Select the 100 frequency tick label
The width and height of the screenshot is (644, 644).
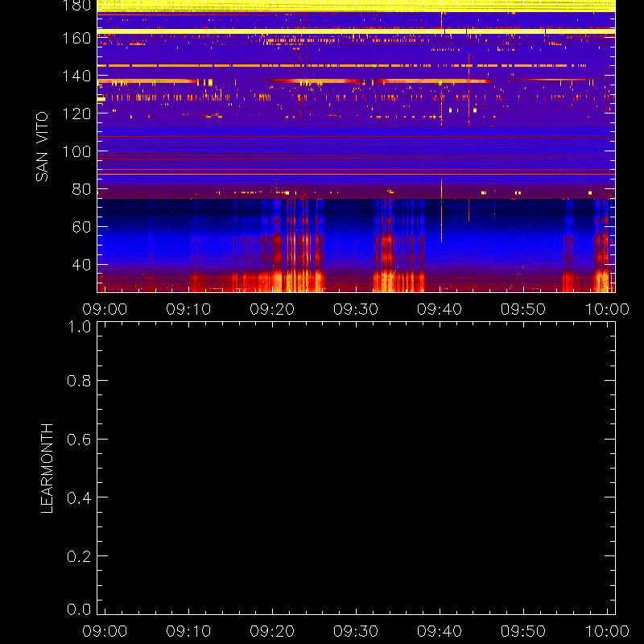tap(76, 151)
